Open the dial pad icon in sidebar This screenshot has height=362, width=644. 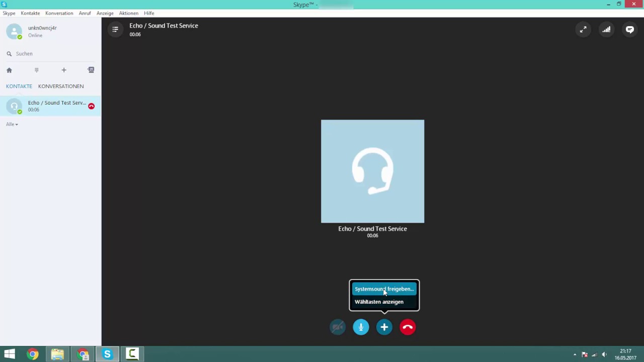point(36,70)
